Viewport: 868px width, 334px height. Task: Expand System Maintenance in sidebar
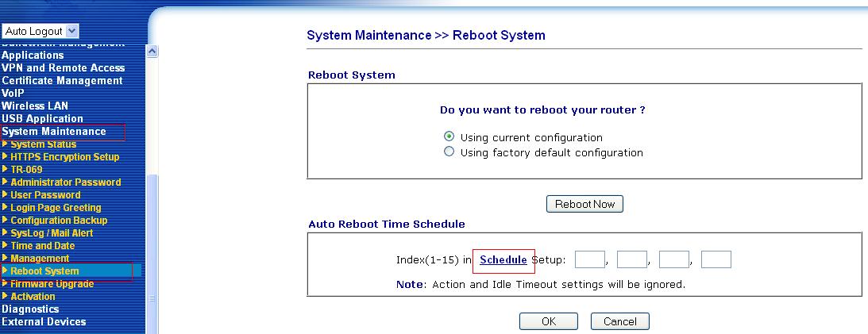54,132
